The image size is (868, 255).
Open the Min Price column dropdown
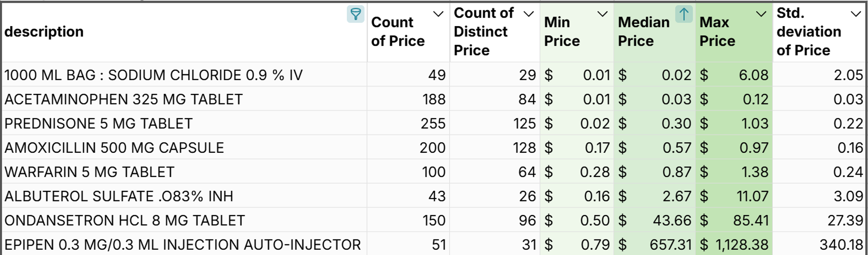(602, 14)
